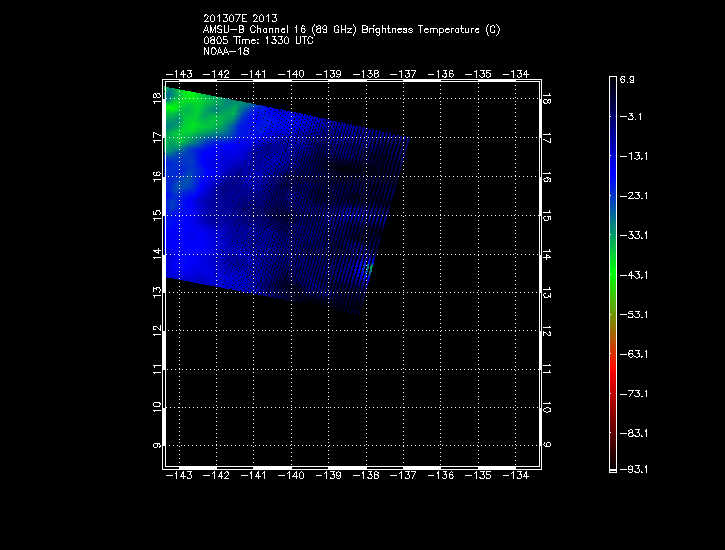Click latitude label 9 on the right axis
Screen dimensions: 725x550
[x=546, y=445]
